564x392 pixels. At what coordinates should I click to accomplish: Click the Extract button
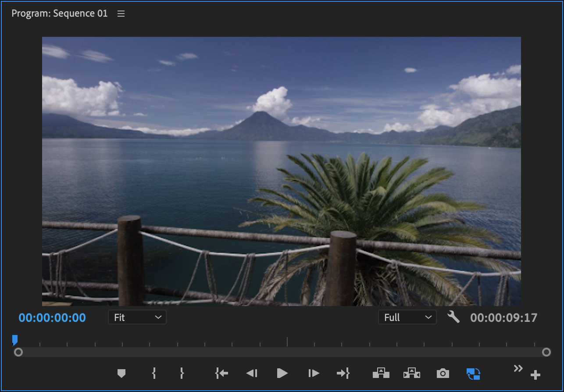coord(412,373)
